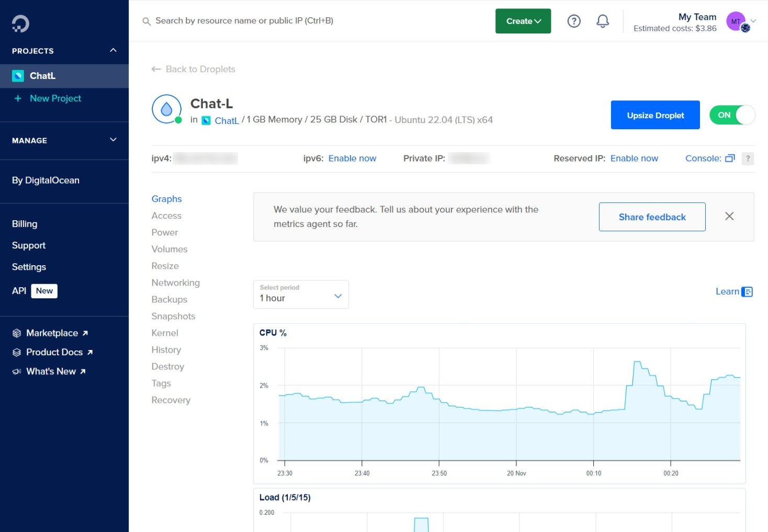
Task: Open the help question mark icon
Action: click(x=574, y=21)
